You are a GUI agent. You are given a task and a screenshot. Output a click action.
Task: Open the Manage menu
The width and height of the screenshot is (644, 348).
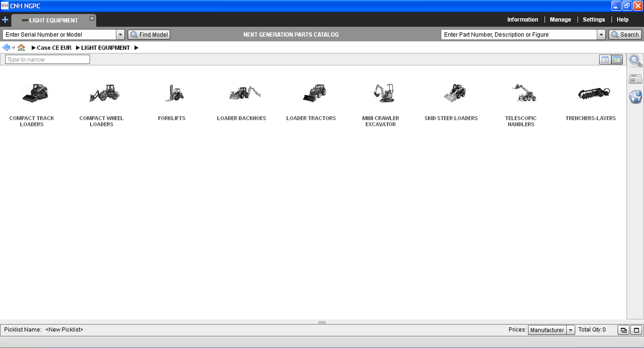[560, 20]
